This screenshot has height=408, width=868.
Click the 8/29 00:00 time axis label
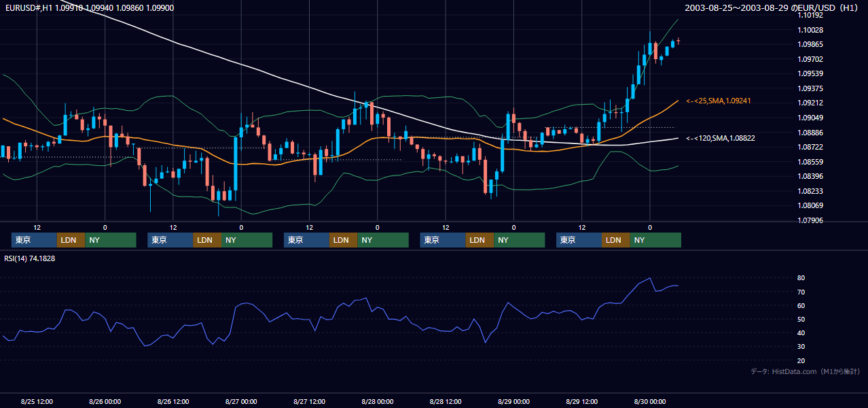pyautogui.click(x=513, y=401)
